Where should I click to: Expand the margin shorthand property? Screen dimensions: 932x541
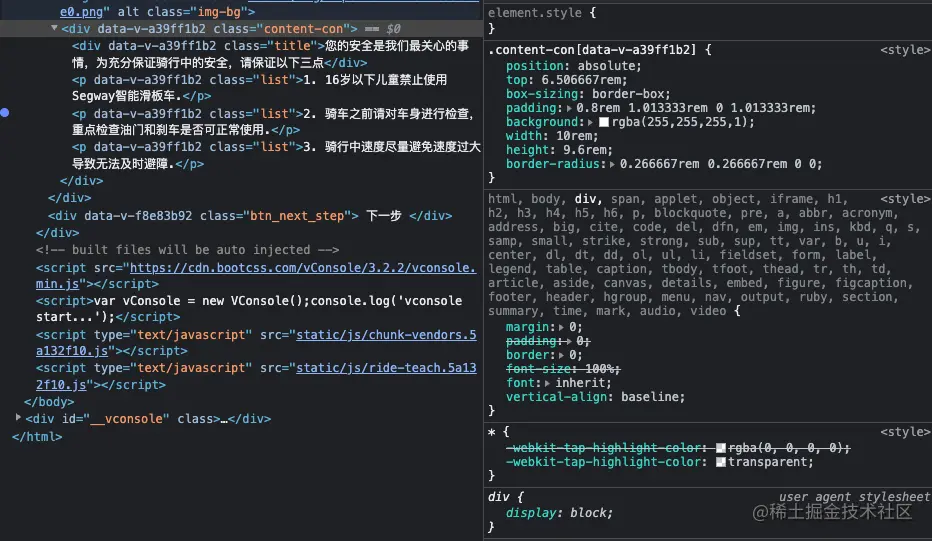click(x=561, y=327)
